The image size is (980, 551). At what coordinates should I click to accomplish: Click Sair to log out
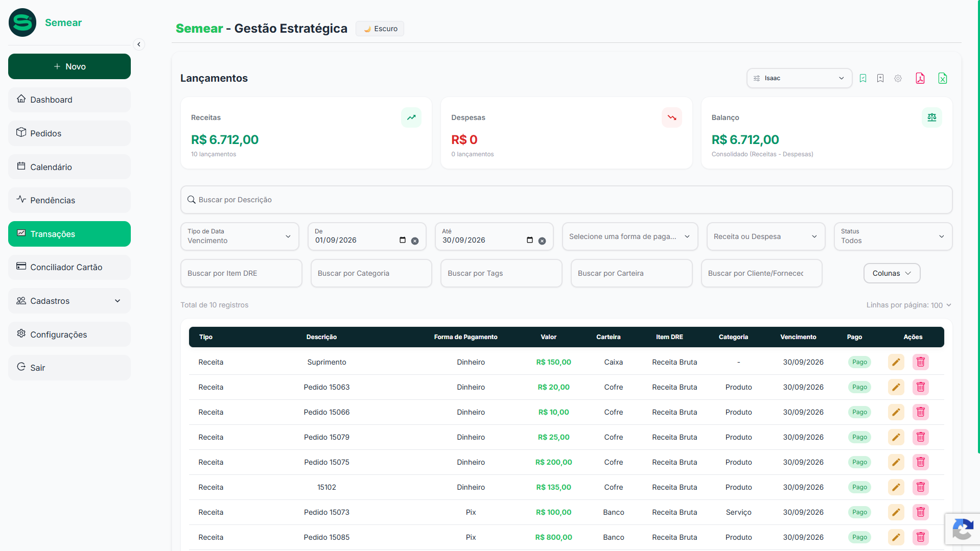69,368
